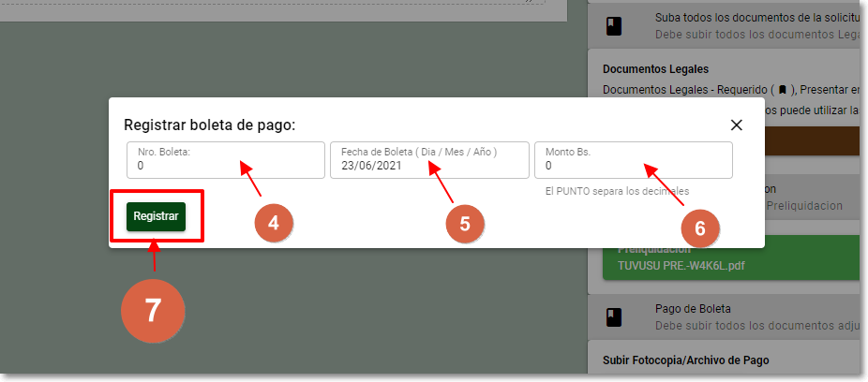Click the bookmark icon in the Requerido text
The width and height of the screenshot is (868, 382).
click(783, 90)
